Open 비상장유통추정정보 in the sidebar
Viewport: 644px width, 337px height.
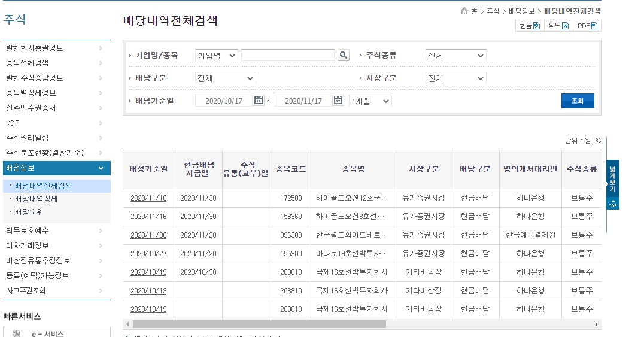38,260
